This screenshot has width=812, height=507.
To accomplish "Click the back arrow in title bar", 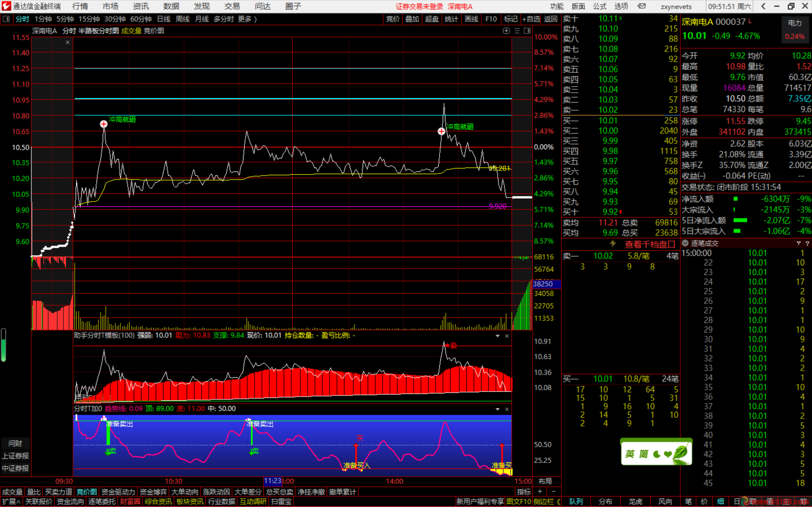I will point(763,6).
